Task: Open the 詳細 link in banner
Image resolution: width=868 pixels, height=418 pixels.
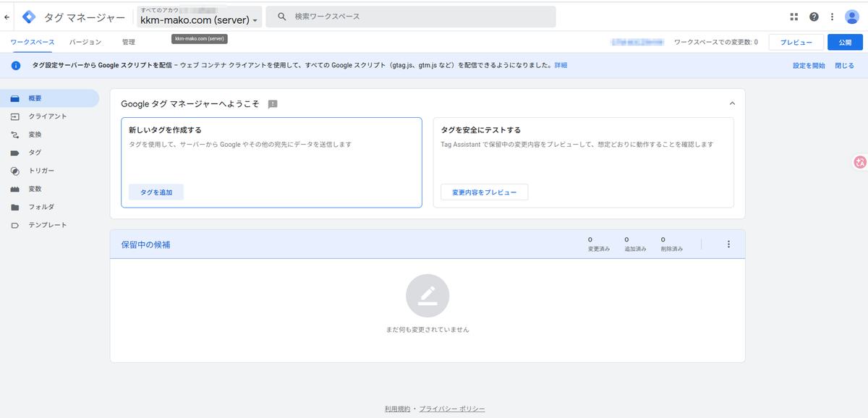Action: pos(561,65)
